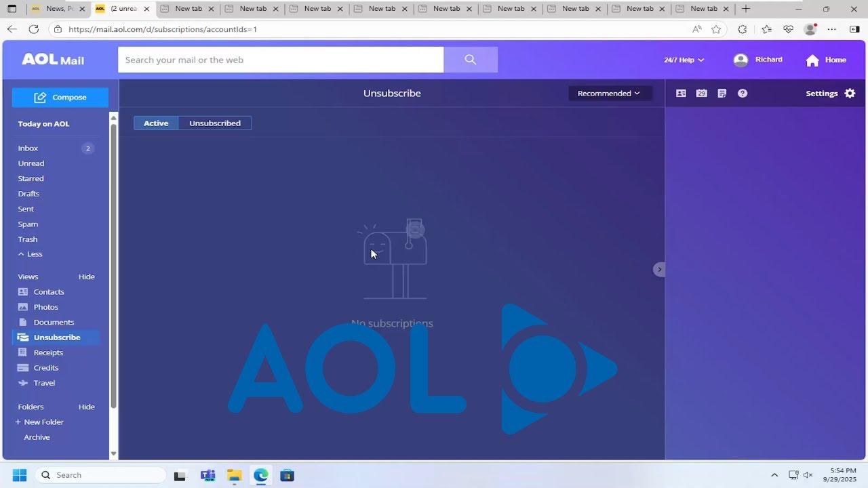
Task: Open a new browser tab with plus
Action: (x=746, y=9)
